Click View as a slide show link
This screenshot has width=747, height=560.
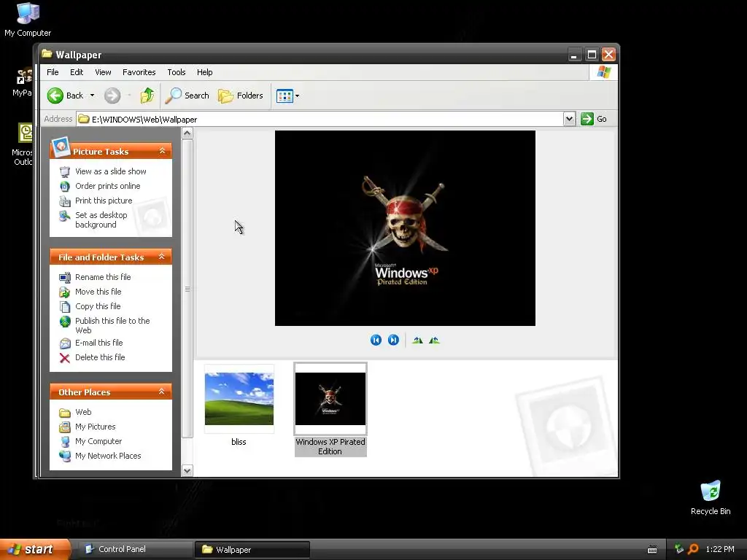point(111,171)
